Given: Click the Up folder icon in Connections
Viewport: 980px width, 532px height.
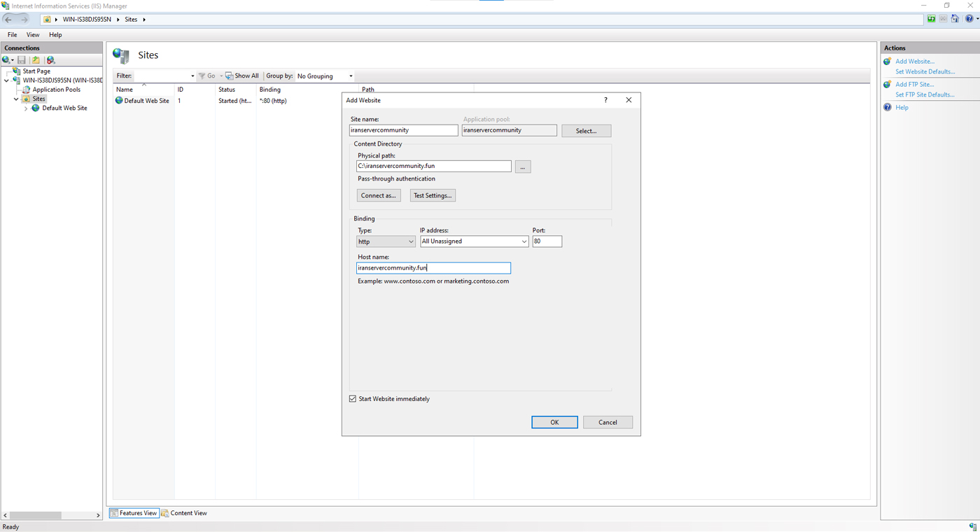Looking at the screenshot, I should (36, 60).
